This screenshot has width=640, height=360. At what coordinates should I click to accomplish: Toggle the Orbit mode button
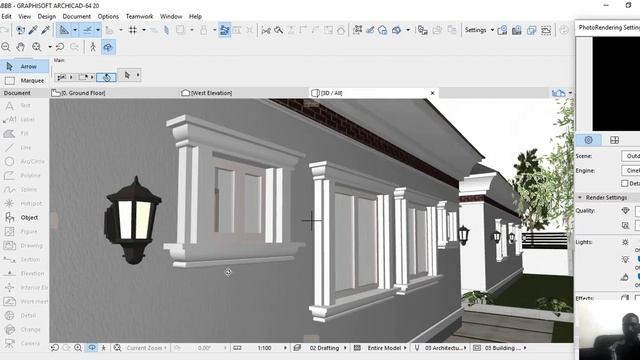(108, 47)
